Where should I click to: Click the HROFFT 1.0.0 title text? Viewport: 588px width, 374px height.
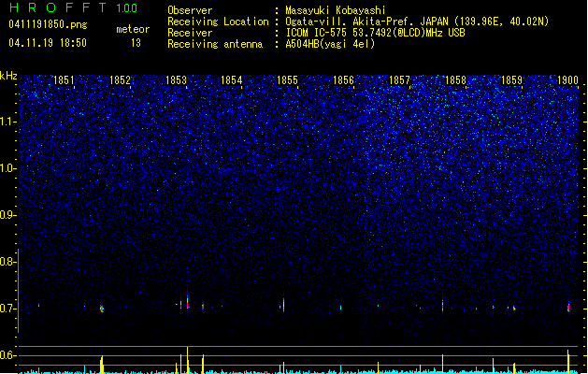(73, 7)
